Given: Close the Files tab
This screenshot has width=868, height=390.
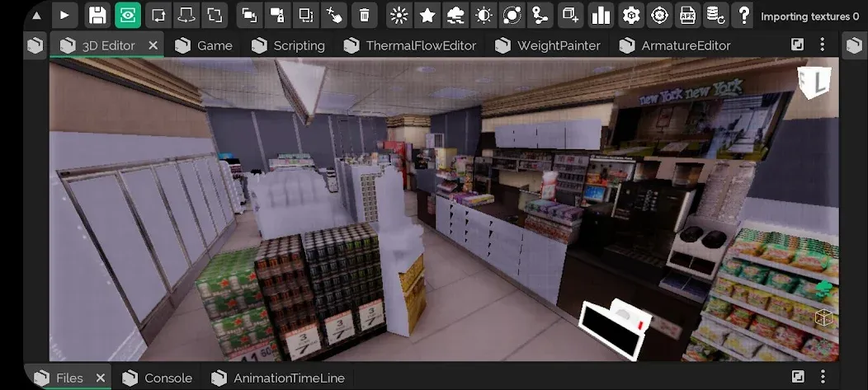Looking at the screenshot, I should click(x=101, y=378).
